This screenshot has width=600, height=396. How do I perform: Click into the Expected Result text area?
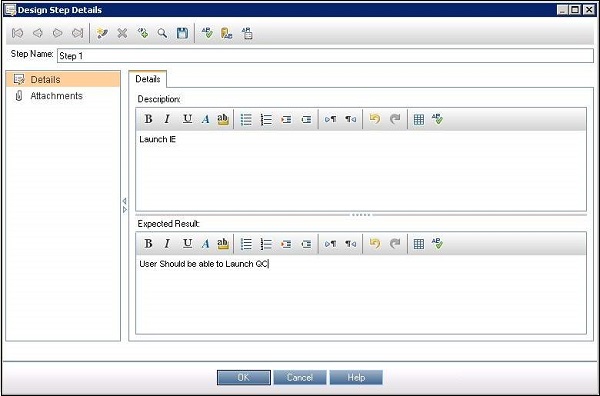pyautogui.click(x=361, y=295)
